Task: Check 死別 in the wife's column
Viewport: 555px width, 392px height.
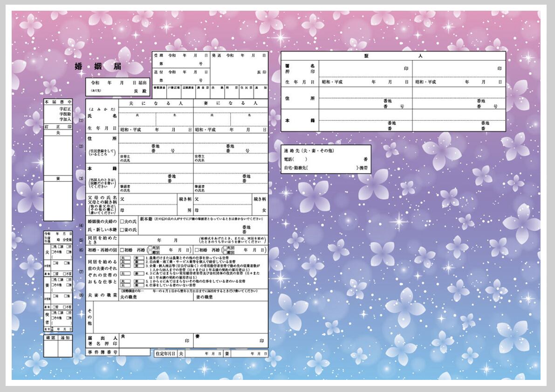Action: pyautogui.click(x=225, y=248)
